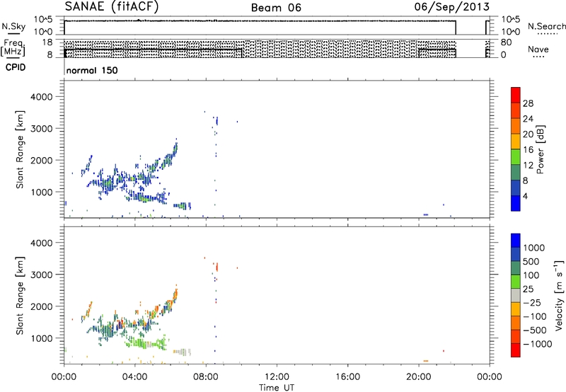Select the 08:00 time tick label
The image size is (566, 392).
pyautogui.click(x=206, y=377)
